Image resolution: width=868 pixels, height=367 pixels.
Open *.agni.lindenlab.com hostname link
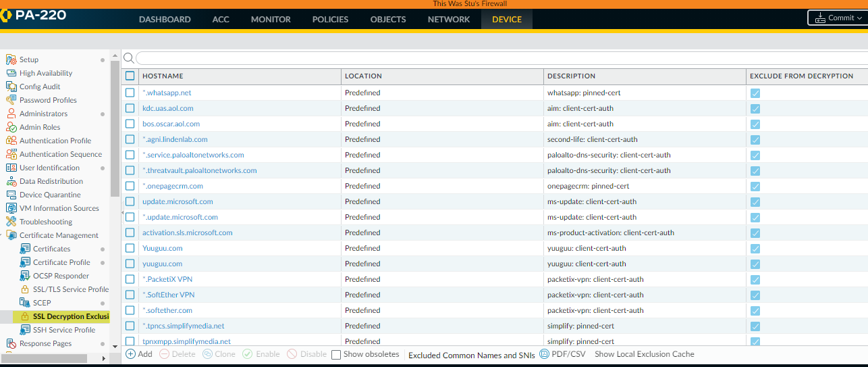175,139
